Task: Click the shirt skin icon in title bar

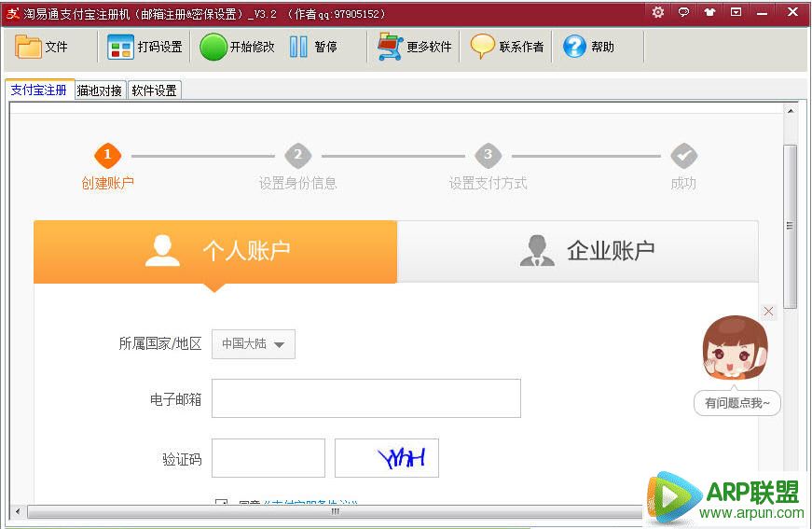Action: 709,12
